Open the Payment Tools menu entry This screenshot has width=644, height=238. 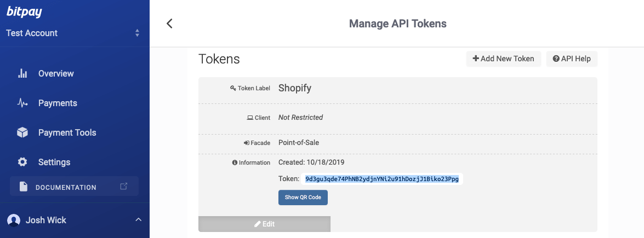point(67,132)
